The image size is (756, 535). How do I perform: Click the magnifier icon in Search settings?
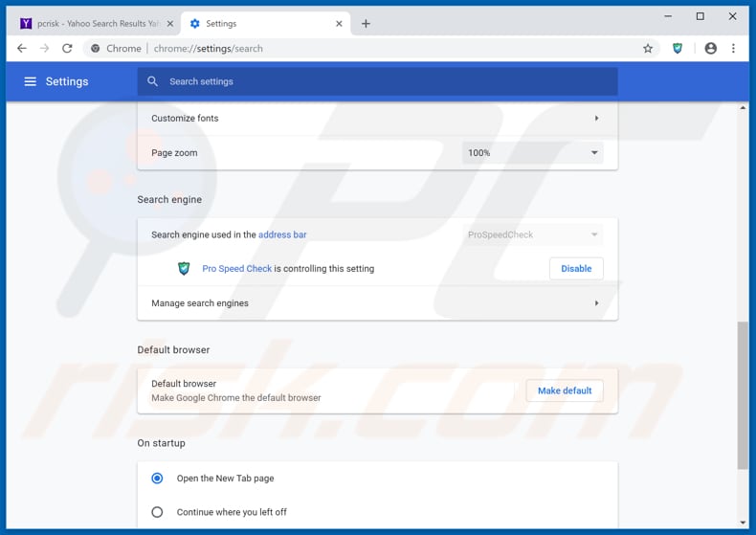tap(152, 81)
